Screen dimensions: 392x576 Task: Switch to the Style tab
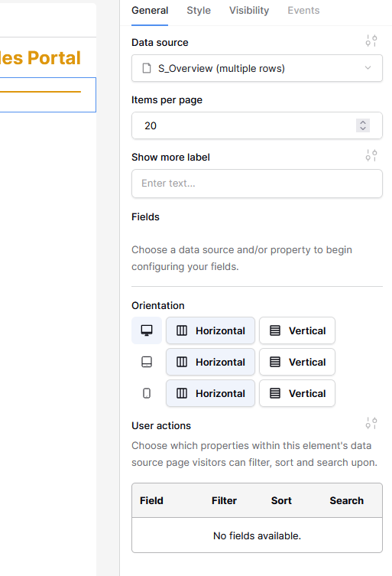[199, 11]
